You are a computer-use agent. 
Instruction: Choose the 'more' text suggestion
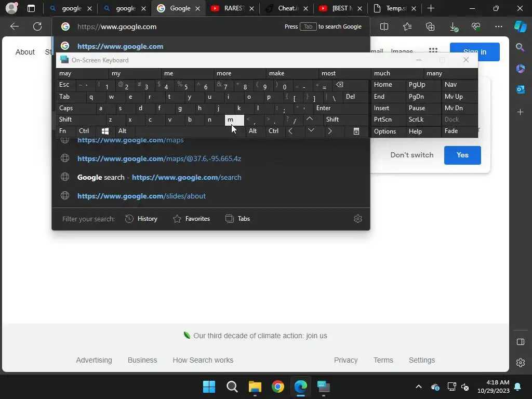pos(240,73)
